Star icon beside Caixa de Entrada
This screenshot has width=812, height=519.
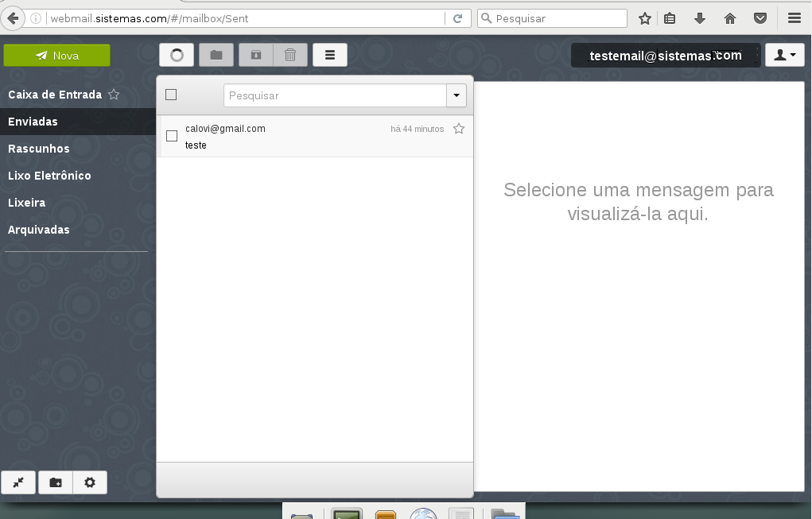coord(114,95)
